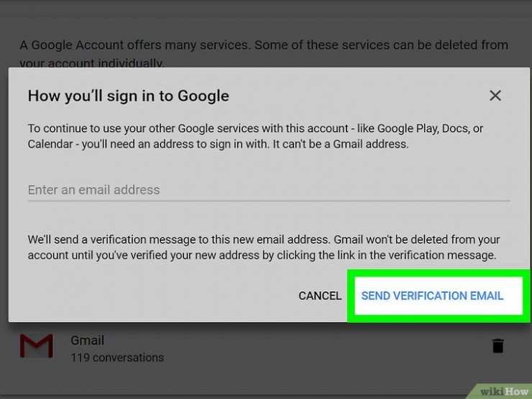Close the sign-in dialog with the X
This screenshot has height=399, width=532.
pyautogui.click(x=495, y=96)
